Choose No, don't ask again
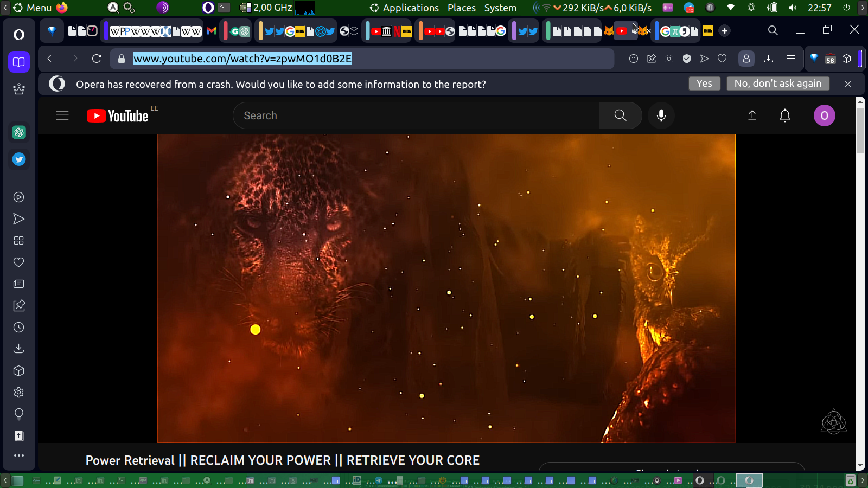This screenshot has height=488, width=868. coord(778,84)
